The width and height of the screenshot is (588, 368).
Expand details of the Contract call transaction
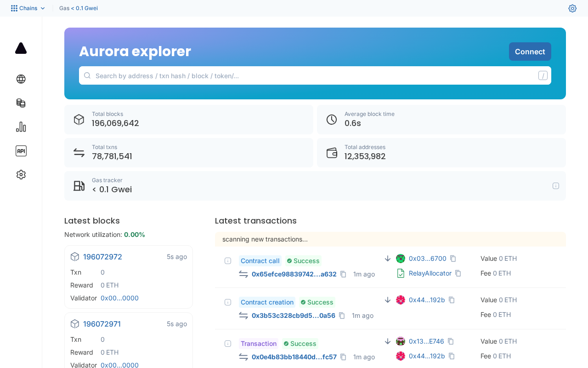tap(228, 261)
